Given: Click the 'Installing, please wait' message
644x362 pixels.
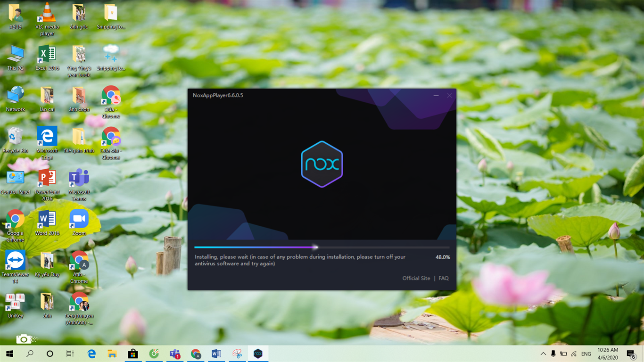Looking at the screenshot, I should coord(300,260).
